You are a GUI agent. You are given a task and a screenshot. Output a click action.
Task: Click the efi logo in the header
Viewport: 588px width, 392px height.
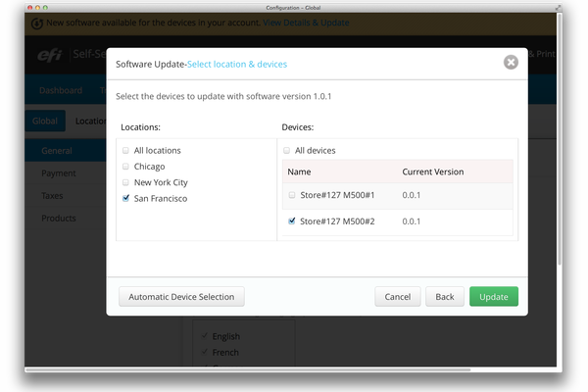[x=49, y=55]
